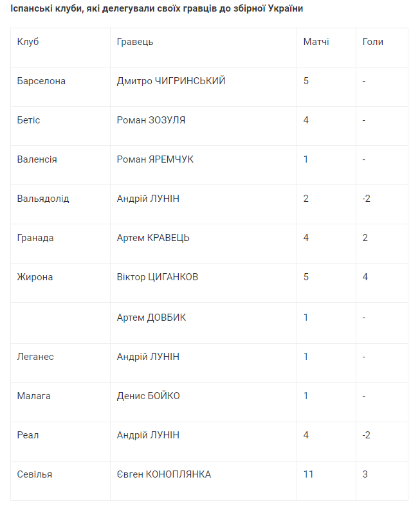Select the Вальядолід club cell

click(43, 199)
